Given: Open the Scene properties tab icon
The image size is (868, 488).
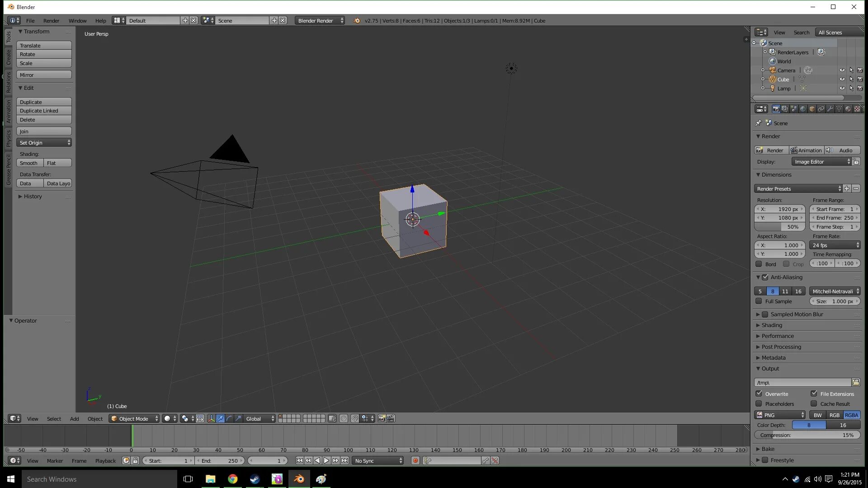Looking at the screenshot, I should coord(794,109).
